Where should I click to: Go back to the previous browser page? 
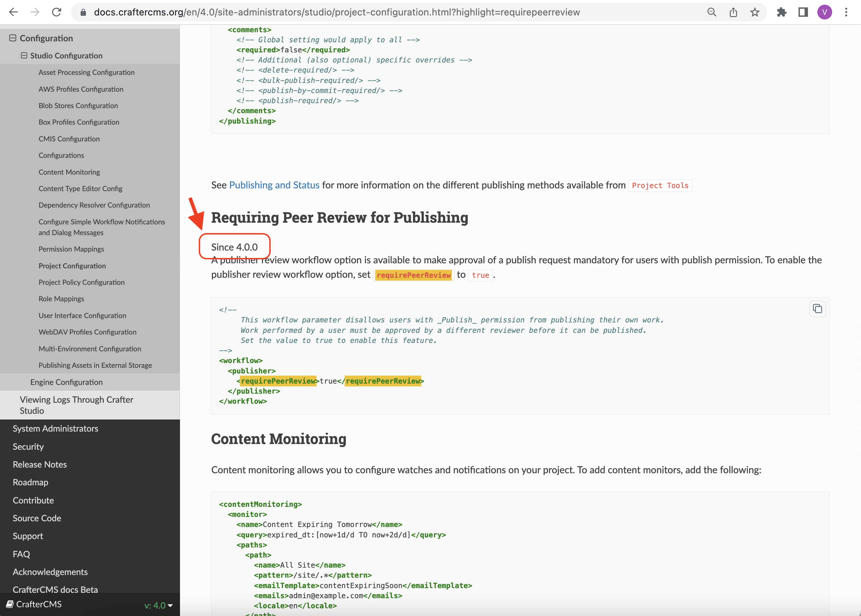[x=13, y=12]
